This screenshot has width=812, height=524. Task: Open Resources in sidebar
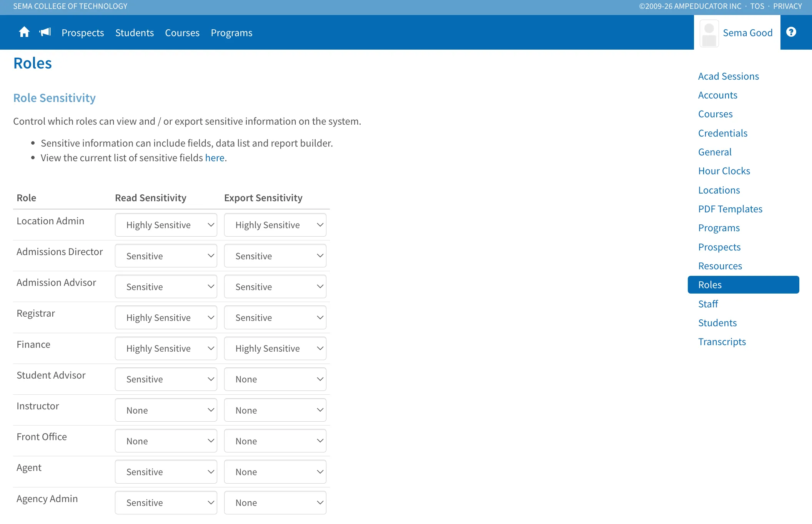pos(720,266)
